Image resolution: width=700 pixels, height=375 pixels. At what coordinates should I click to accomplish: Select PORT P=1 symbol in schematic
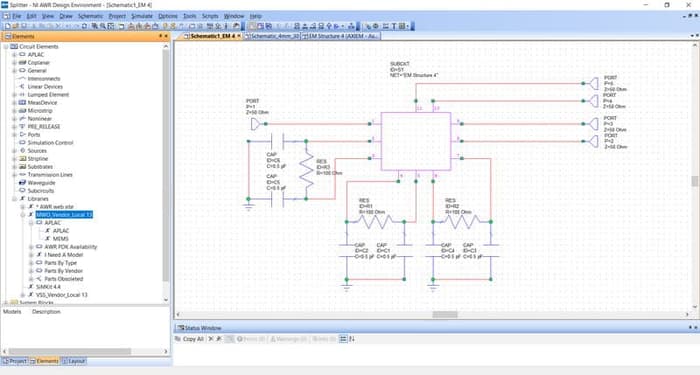[x=255, y=124]
